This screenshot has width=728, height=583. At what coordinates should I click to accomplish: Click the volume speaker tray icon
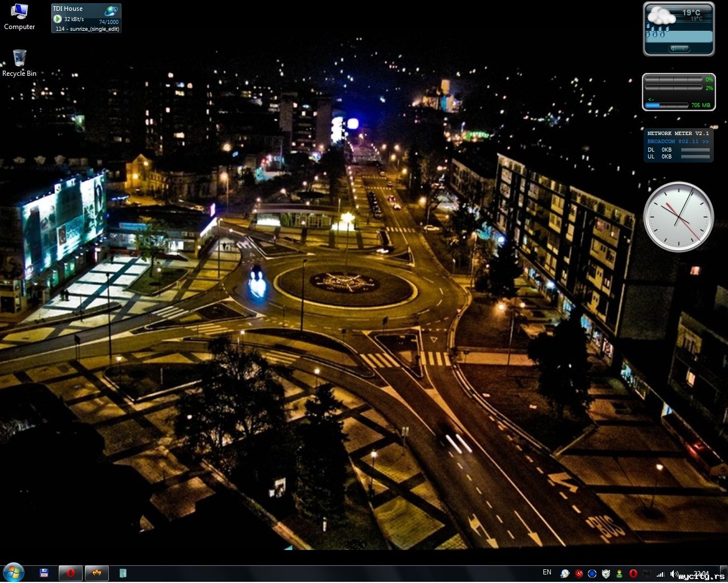(x=674, y=573)
